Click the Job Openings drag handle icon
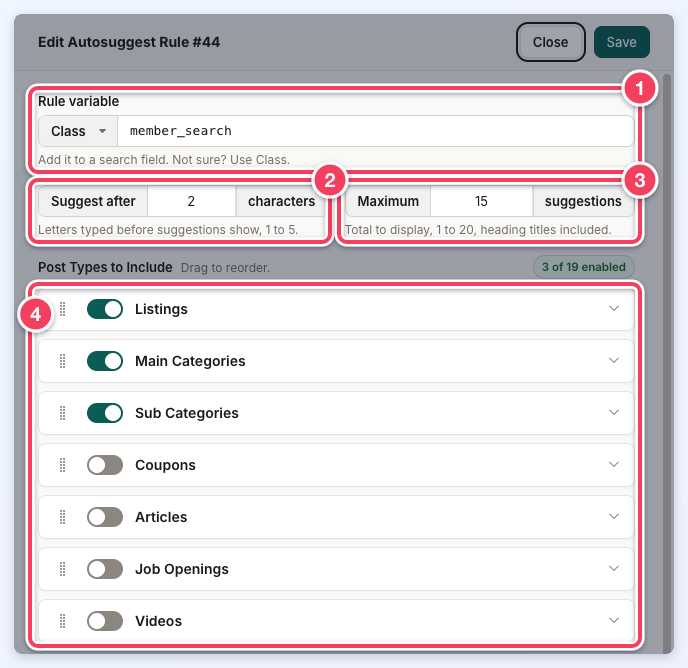Viewport: 688px width, 668px height. pos(63,569)
